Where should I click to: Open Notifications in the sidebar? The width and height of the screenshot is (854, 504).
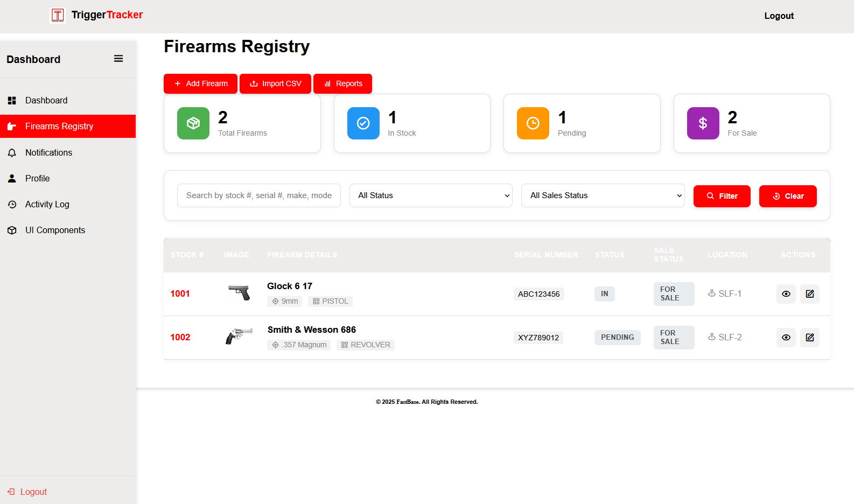click(48, 153)
